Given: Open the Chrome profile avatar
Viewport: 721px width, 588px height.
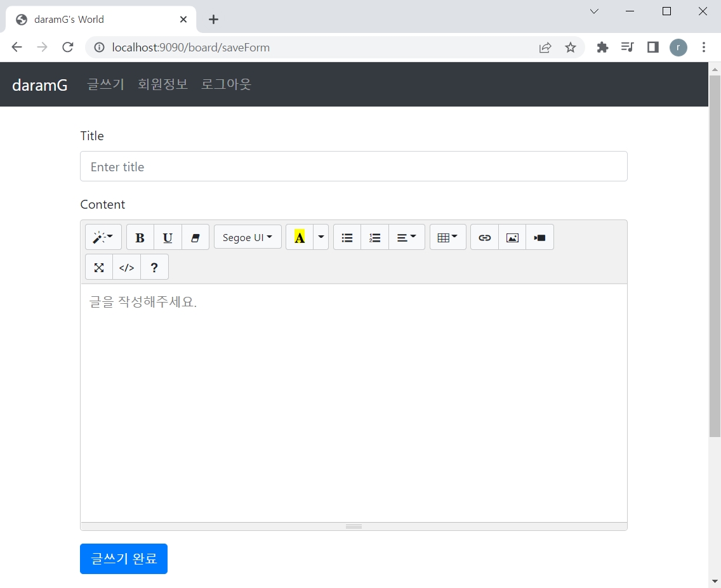Looking at the screenshot, I should tap(678, 48).
